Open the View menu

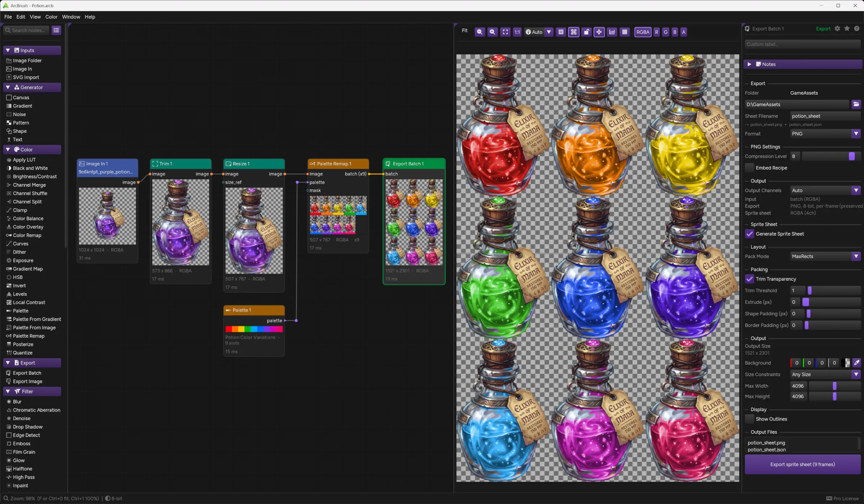pyautogui.click(x=35, y=17)
